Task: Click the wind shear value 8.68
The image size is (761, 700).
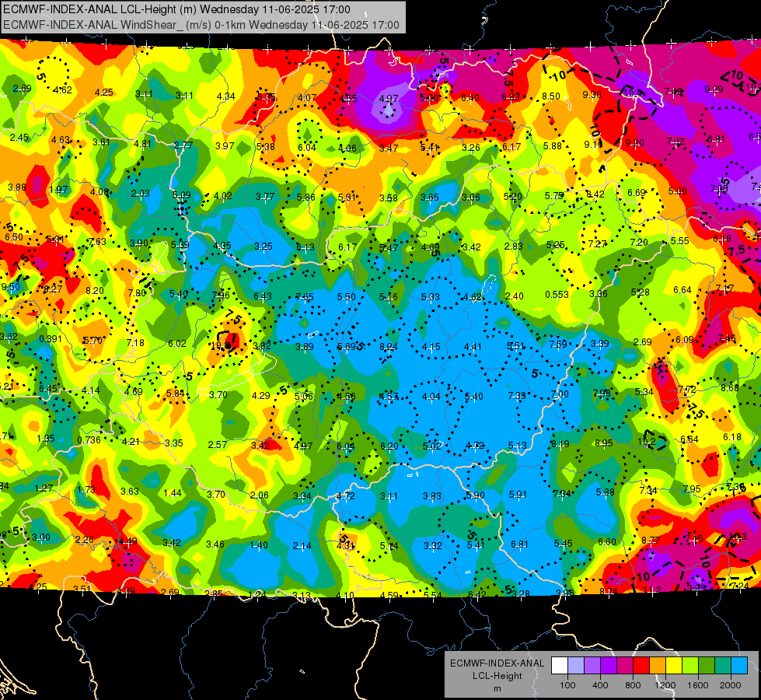Action: (730, 387)
